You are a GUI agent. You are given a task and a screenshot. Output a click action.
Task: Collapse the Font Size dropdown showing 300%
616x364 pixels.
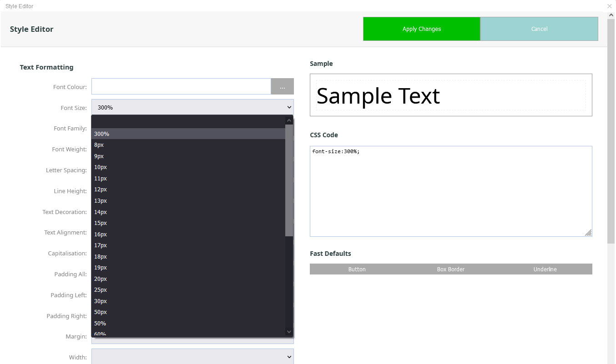pos(192,107)
